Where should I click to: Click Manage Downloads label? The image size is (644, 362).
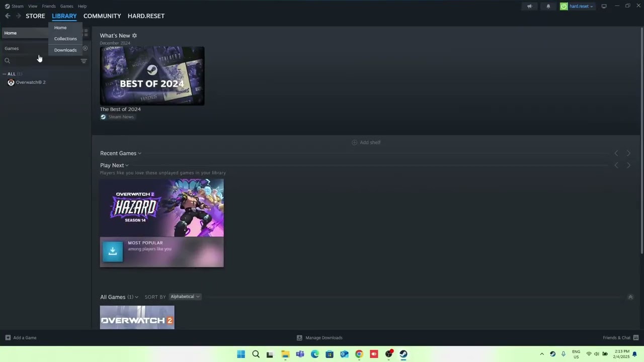(x=324, y=337)
